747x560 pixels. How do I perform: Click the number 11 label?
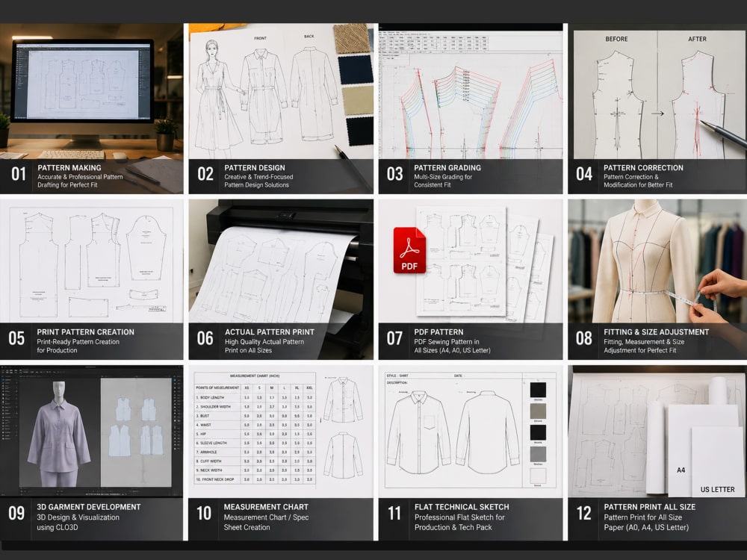coord(394,514)
